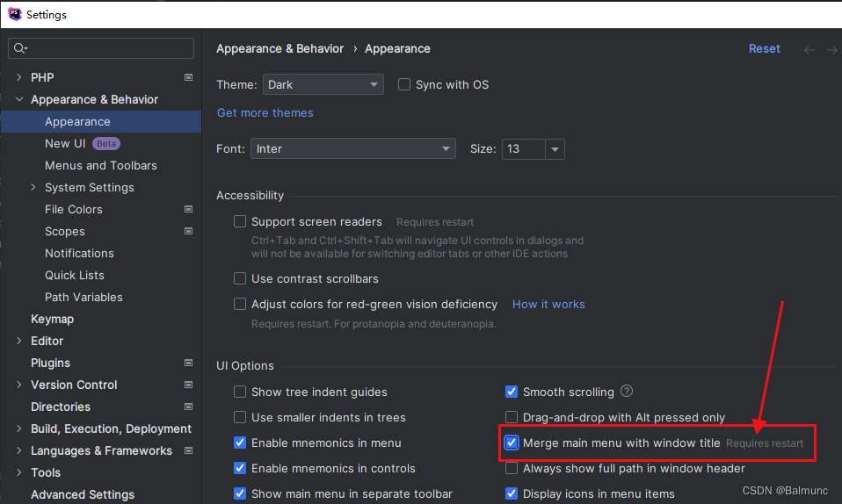The height and width of the screenshot is (504, 842).
Task: Open the Theme dropdown
Action: point(323,85)
